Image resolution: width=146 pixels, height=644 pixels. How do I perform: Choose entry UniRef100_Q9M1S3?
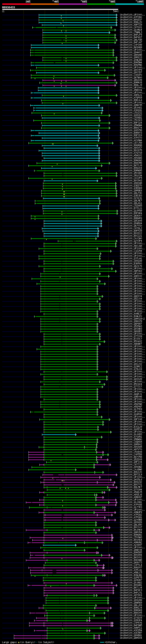pyautogui.click(x=131, y=58)
